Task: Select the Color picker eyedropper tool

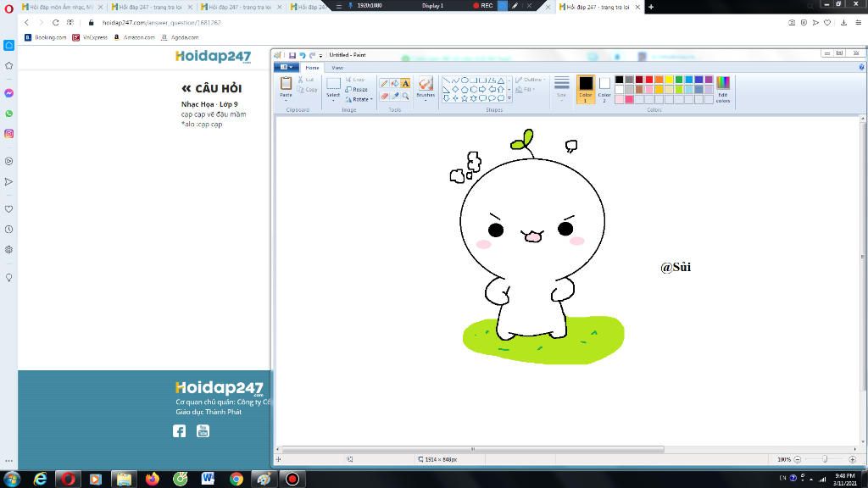Action: coord(395,96)
